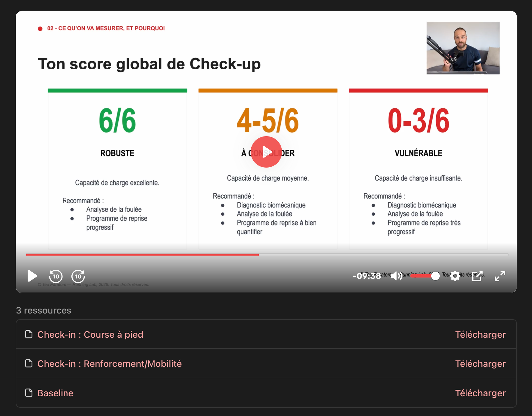Seek on the red video progress bar
The width and height of the screenshot is (532, 416).
click(267, 255)
